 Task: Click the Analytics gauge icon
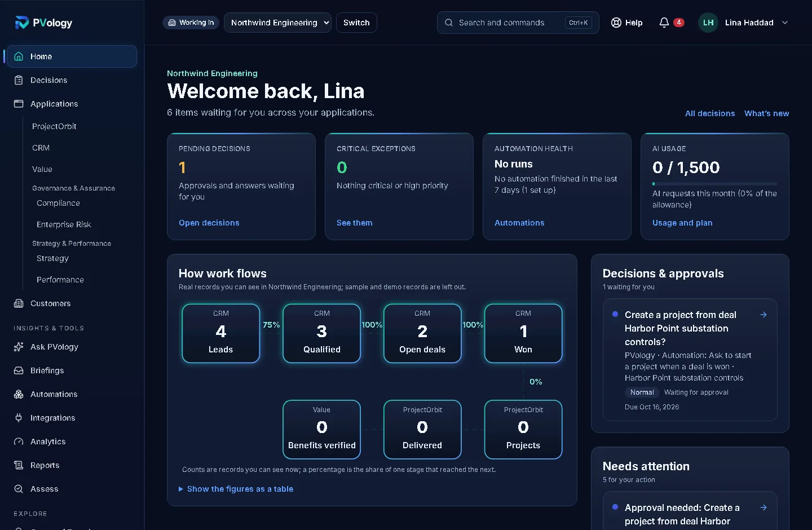19,441
